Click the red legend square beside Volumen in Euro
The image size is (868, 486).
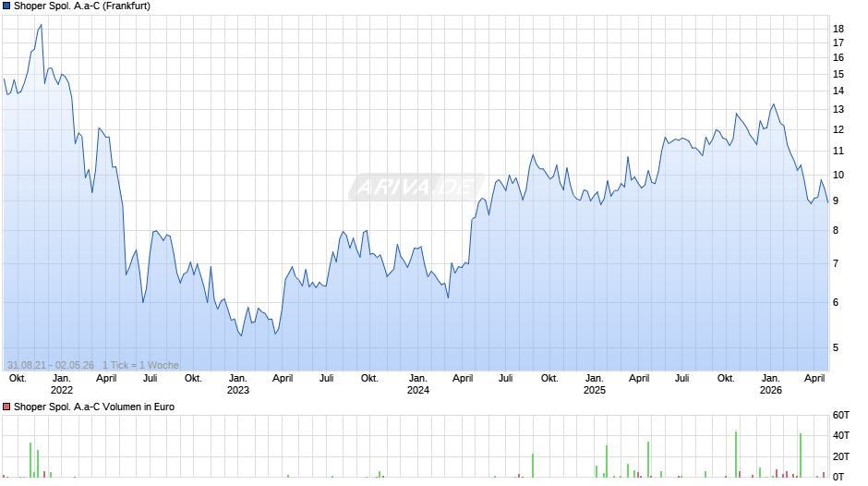[6, 407]
